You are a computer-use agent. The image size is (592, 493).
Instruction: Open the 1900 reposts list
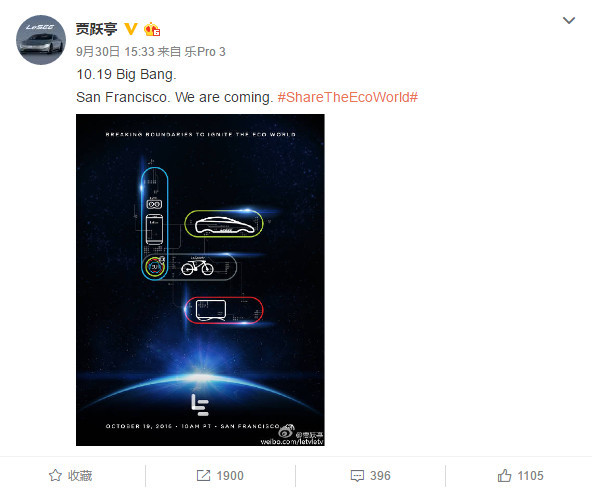pyautogui.click(x=220, y=476)
